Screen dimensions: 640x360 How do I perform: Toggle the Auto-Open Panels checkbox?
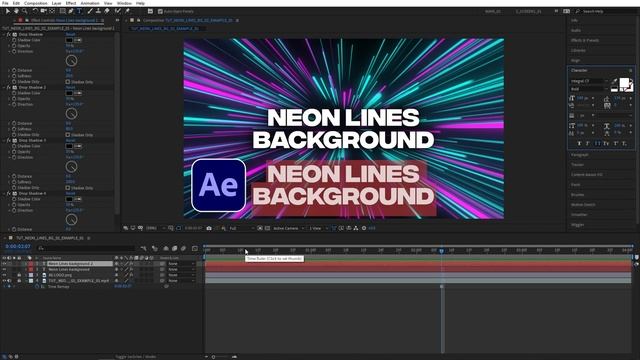pyautogui.click(x=160, y=11)
